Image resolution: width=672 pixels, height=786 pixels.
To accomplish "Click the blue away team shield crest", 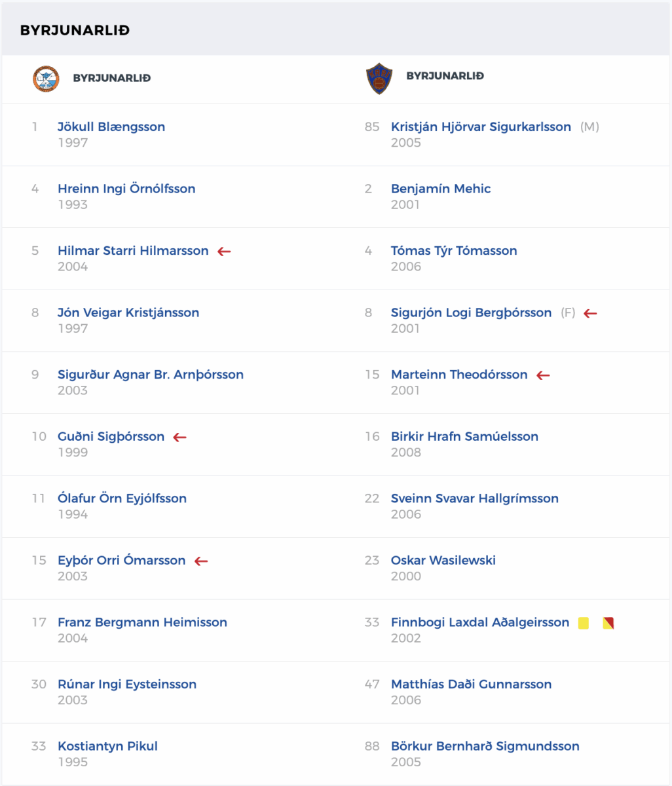I will point(379,79).
